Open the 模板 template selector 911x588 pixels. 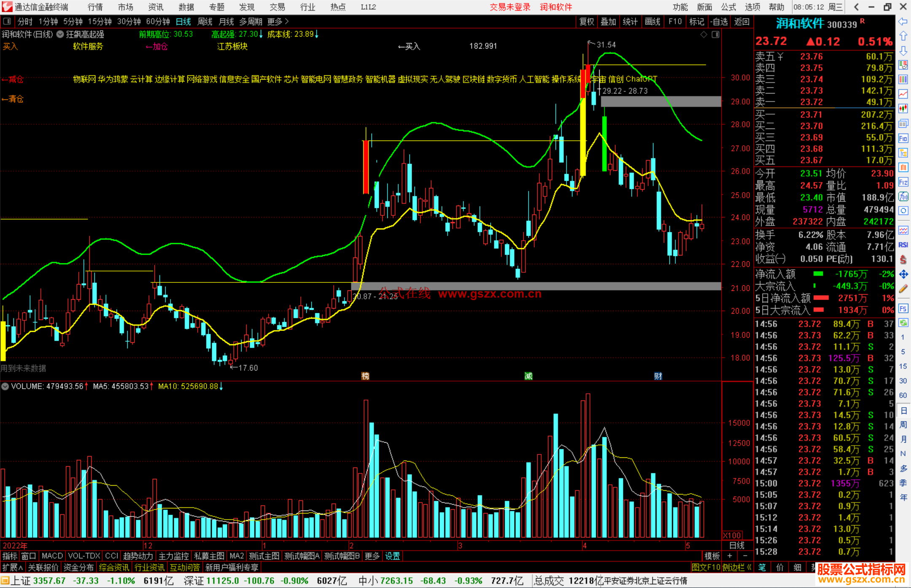712,556
